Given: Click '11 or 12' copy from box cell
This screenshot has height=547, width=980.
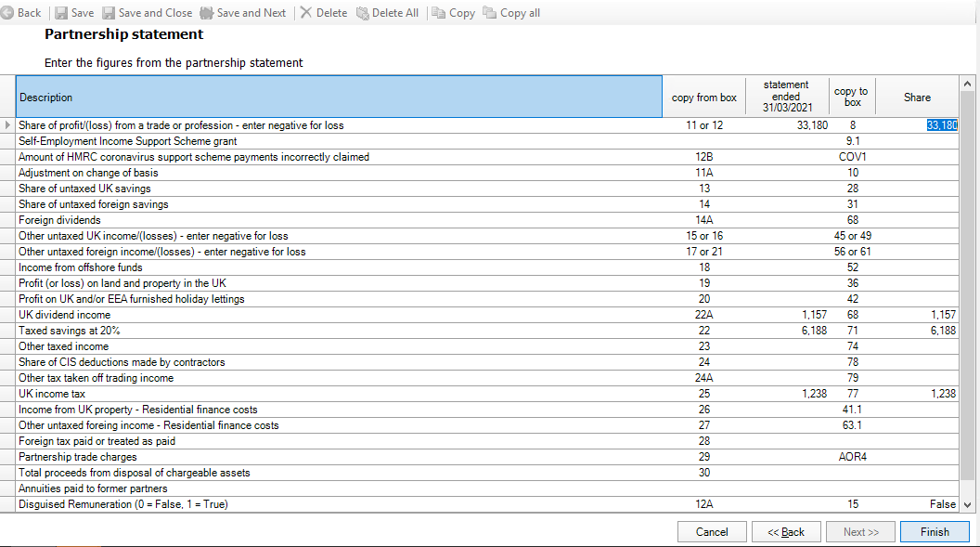Looking at the screenshot, I should click(703, 125).
